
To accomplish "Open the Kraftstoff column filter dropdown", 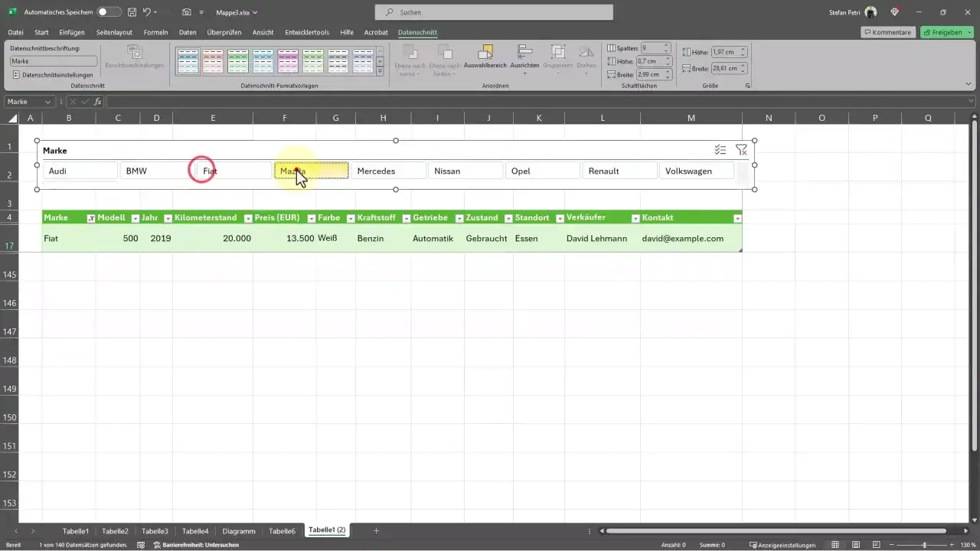I will pyautogui.click(x=407, y=218).
